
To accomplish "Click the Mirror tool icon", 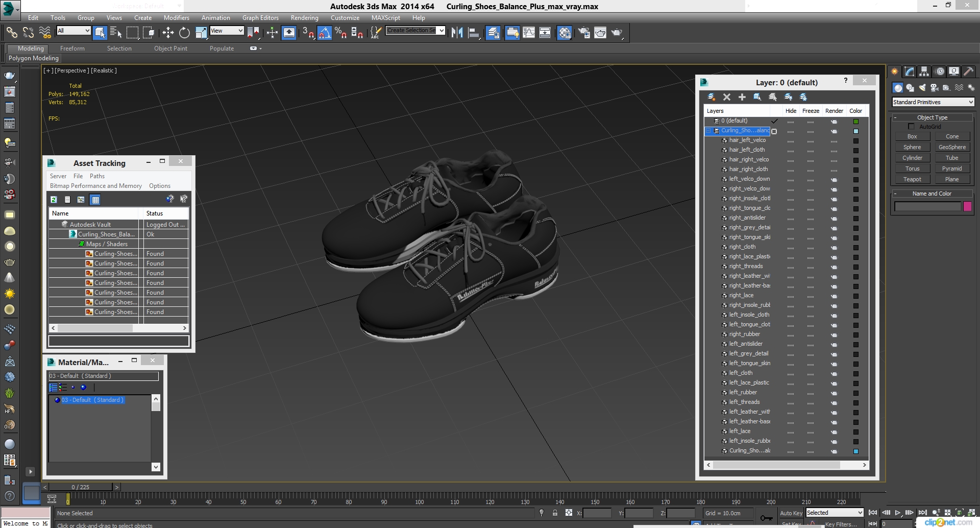I will coord(457,33).
